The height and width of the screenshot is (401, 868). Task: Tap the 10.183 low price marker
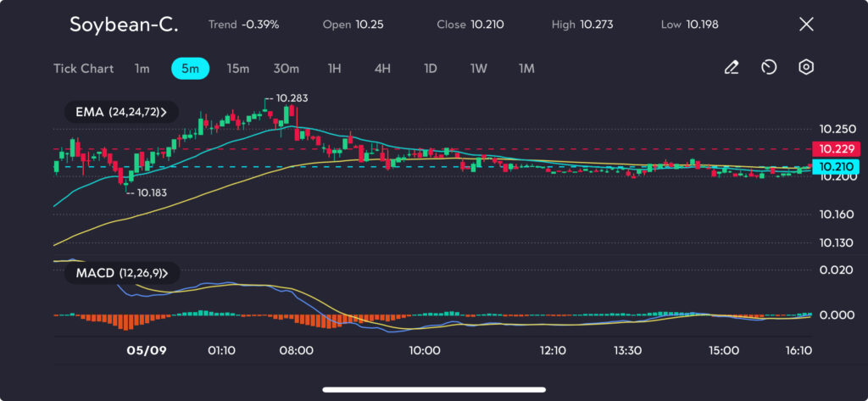tap(150, 192)
